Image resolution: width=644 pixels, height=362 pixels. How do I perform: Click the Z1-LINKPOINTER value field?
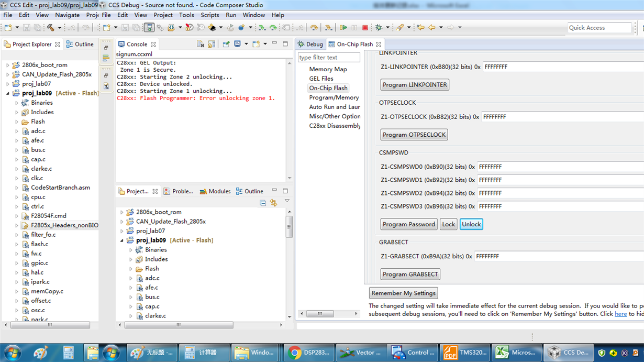pos(563,67)
